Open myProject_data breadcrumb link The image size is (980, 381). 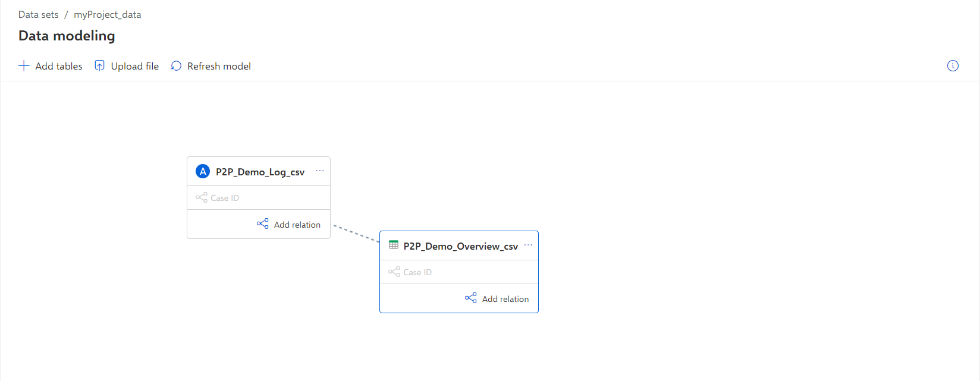coord(108,15)
